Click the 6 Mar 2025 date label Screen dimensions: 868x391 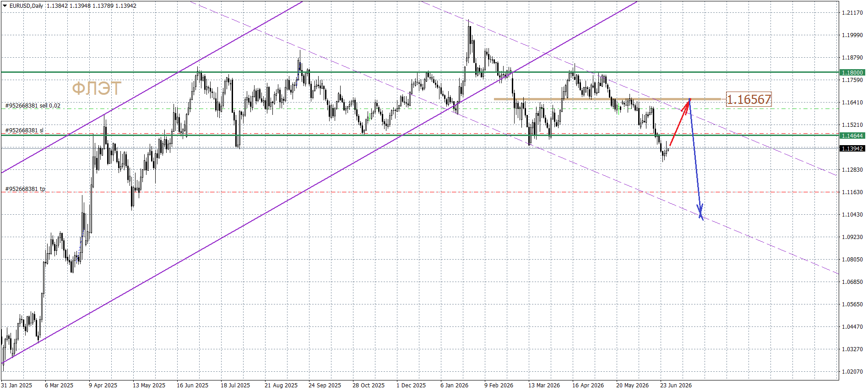(x=59, y=386)
